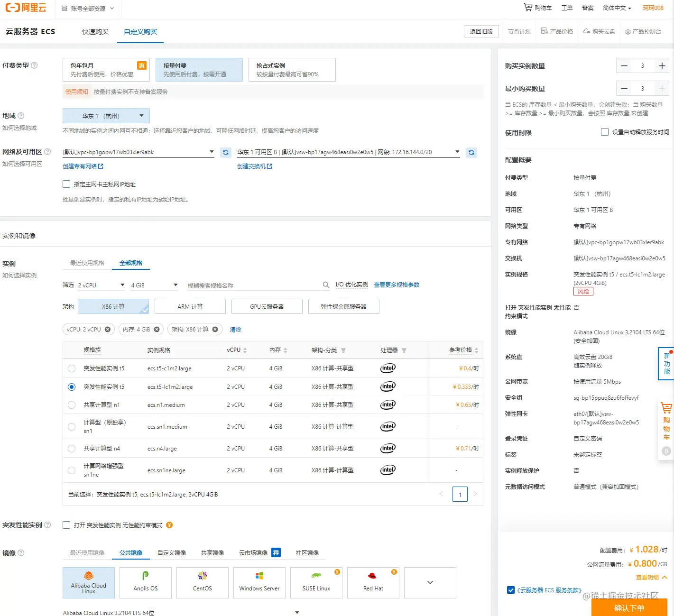Viewport: 674px width, 616px height.
Task: Switch to 共享镜像 tab
Action: tap(212, 553)
